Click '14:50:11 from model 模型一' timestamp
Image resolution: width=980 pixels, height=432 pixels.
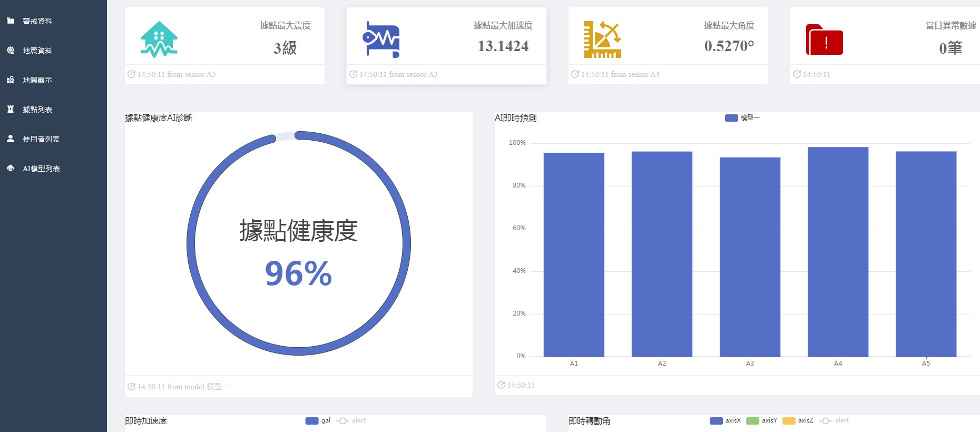(x=183, y=387)
